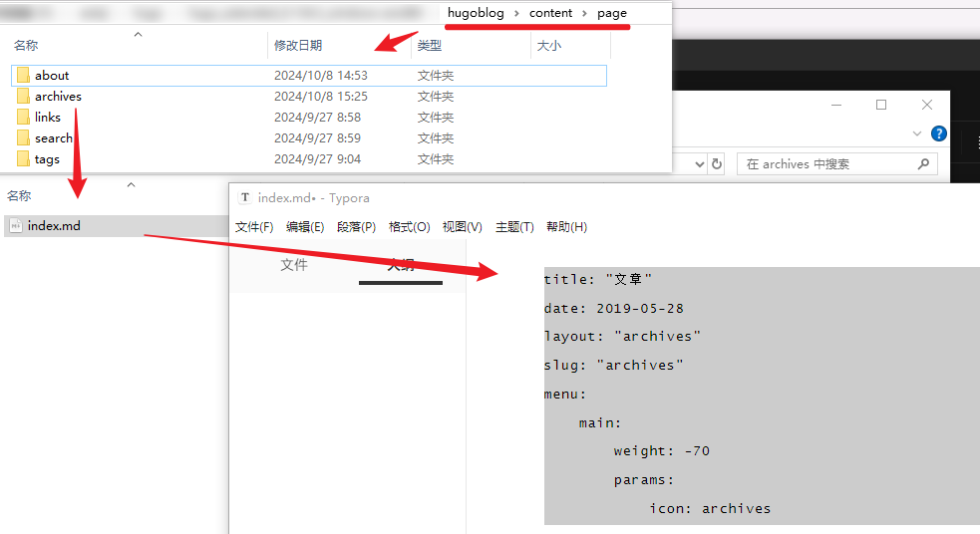Image resolution: width=980 pixels, height=534 pixels.
Task: Click the search box 在 archives 中搜索
Action: pyautogui.click(x=836, y=164)
